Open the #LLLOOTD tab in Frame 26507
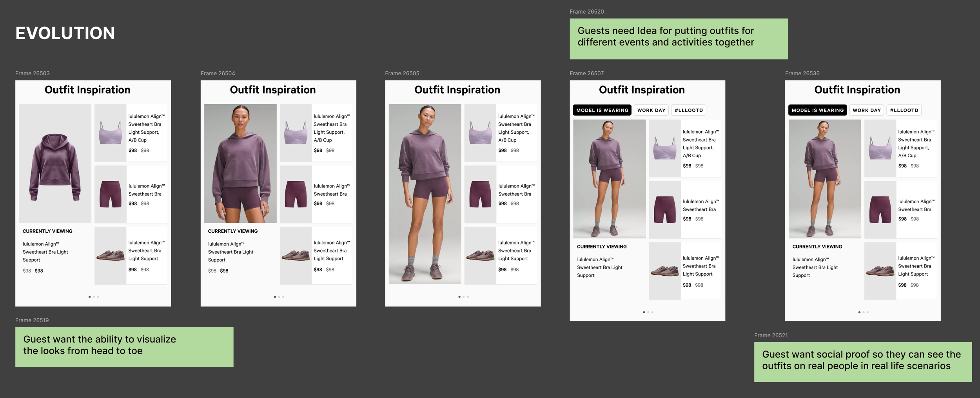980x398 pixels. pyautogui.click(x=689, y=110)
